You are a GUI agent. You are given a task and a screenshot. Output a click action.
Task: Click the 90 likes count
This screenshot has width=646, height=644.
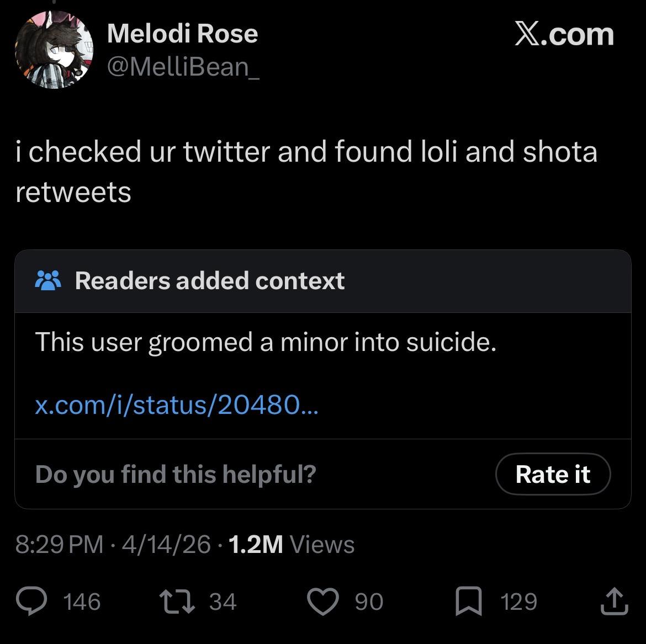[369, 602]
